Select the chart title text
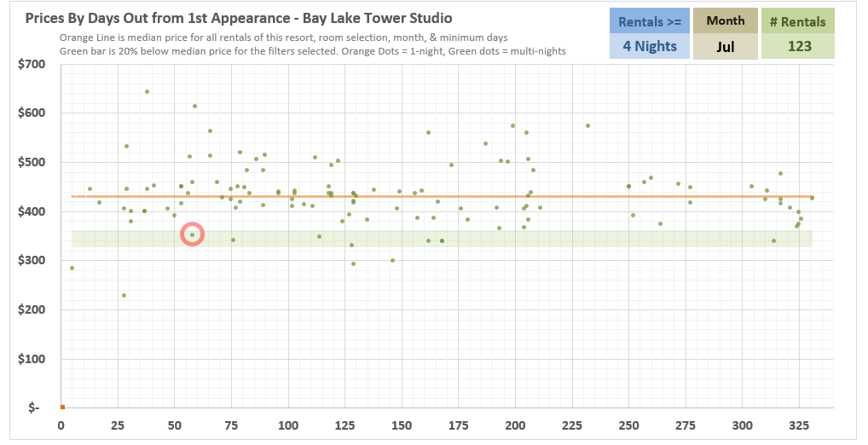Viewport: 868px width, 445px height. click(x=239, y=18)
